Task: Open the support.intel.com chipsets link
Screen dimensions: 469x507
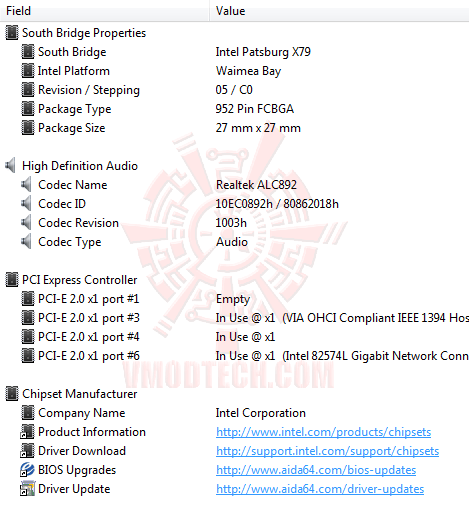Action: coord(327,451)
